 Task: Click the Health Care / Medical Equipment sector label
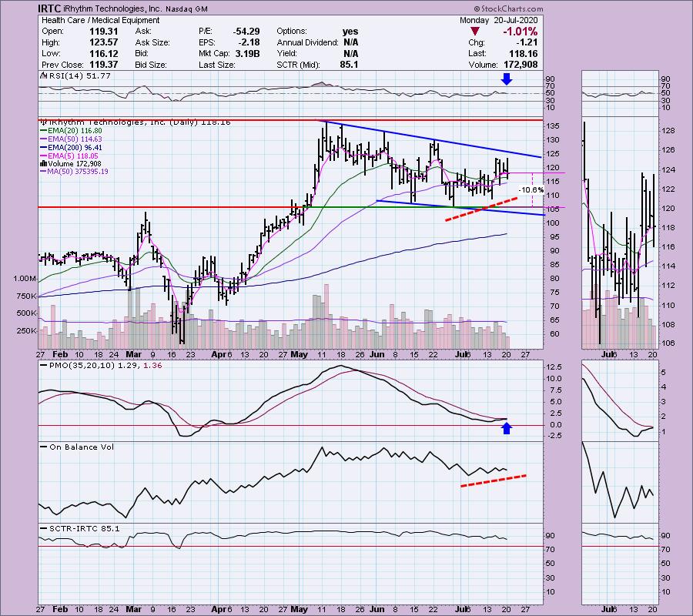tap(100, 20)
